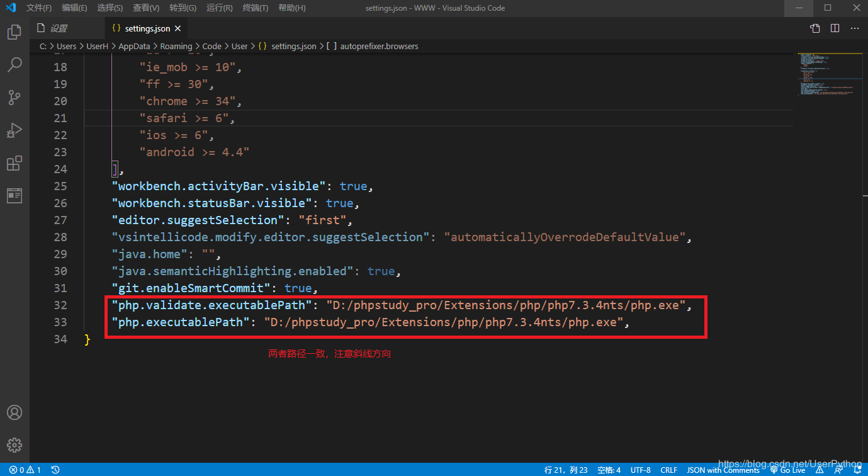Open the Explorer view in activity bar
The image size is (868, 476).
(x=14, y=31)
